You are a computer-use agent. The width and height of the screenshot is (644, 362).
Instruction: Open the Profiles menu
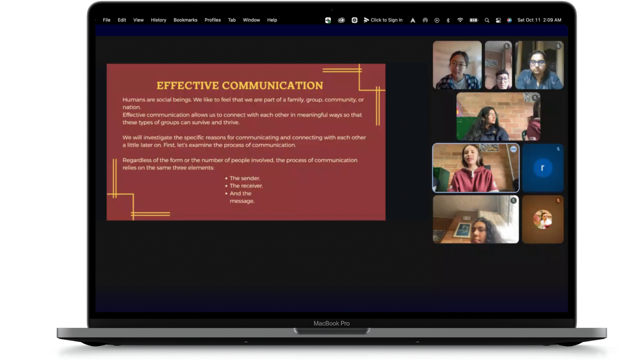(213, 20)
